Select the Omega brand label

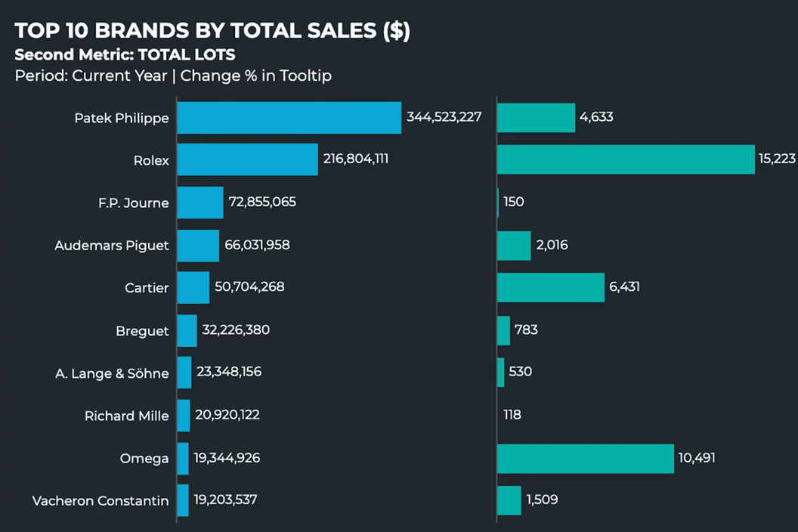[x=144, y=458]
